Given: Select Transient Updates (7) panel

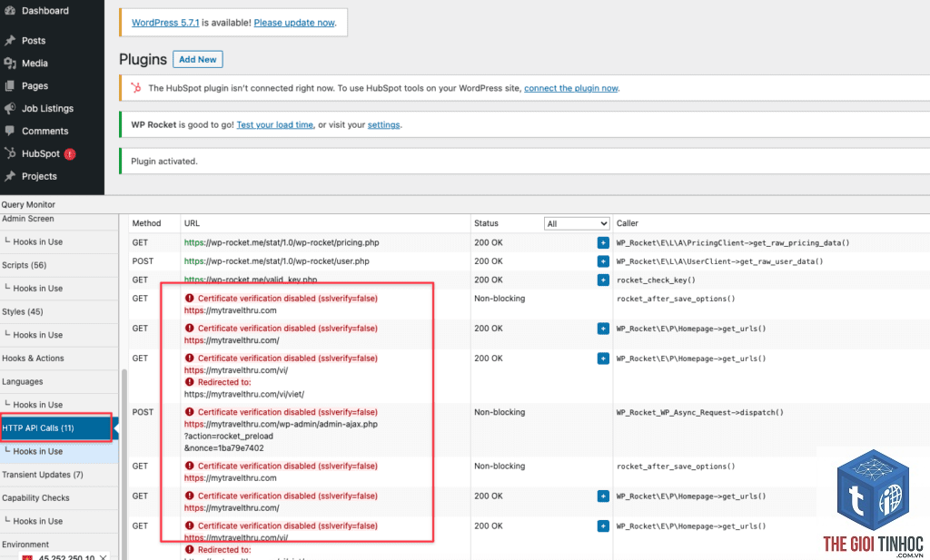Looking at the screenshot, I should pos(59,475).
